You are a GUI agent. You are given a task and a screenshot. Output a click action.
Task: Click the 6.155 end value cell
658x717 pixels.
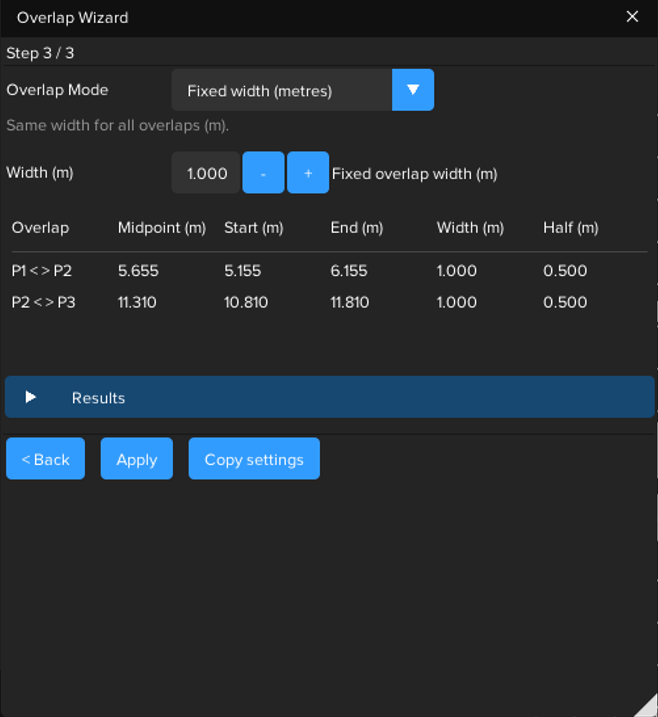349,271
